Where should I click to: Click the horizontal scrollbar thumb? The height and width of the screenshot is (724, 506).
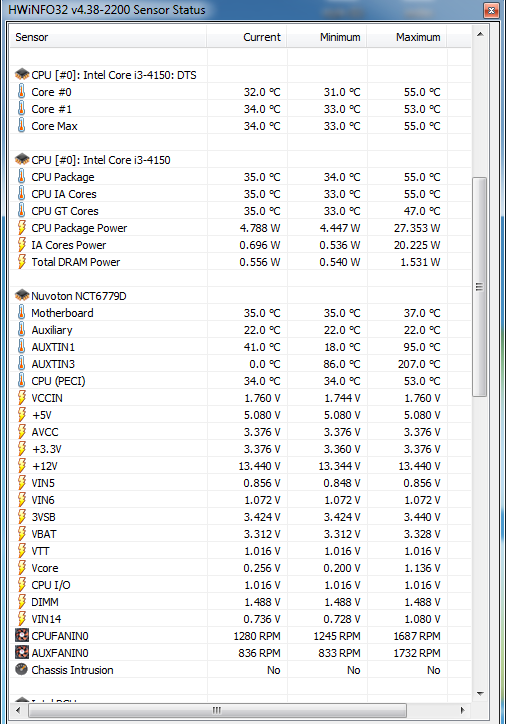coord(217,710)
